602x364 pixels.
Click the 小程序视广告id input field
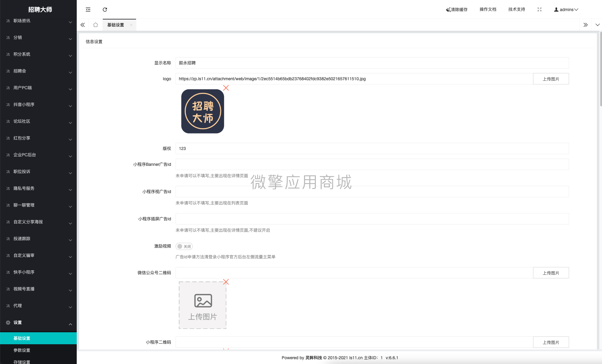point(372,192)
